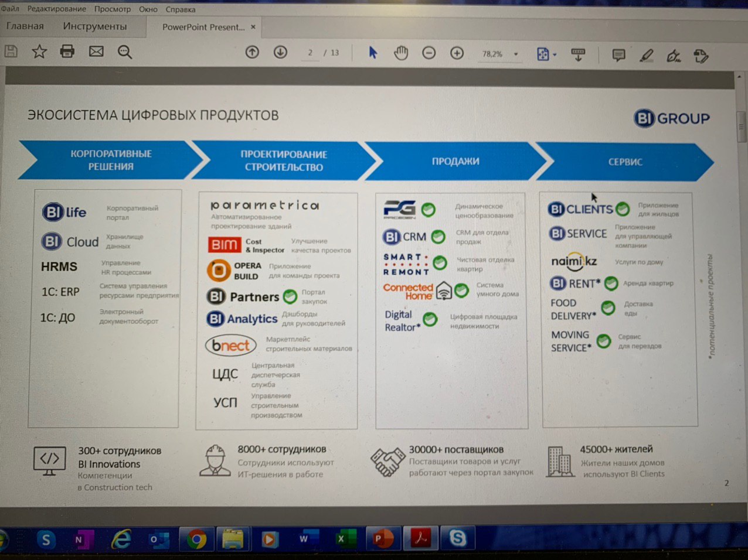The image size is (748, 560).
Task: Click the scrolling mode icon
Action: pos(578,55)
